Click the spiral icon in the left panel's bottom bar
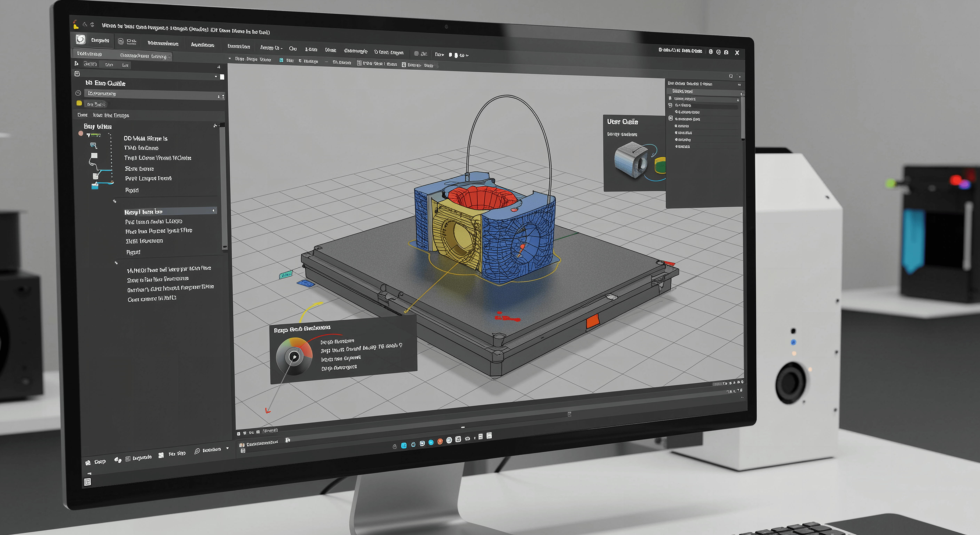Viewport: 980px width, 535px height. 197,451
